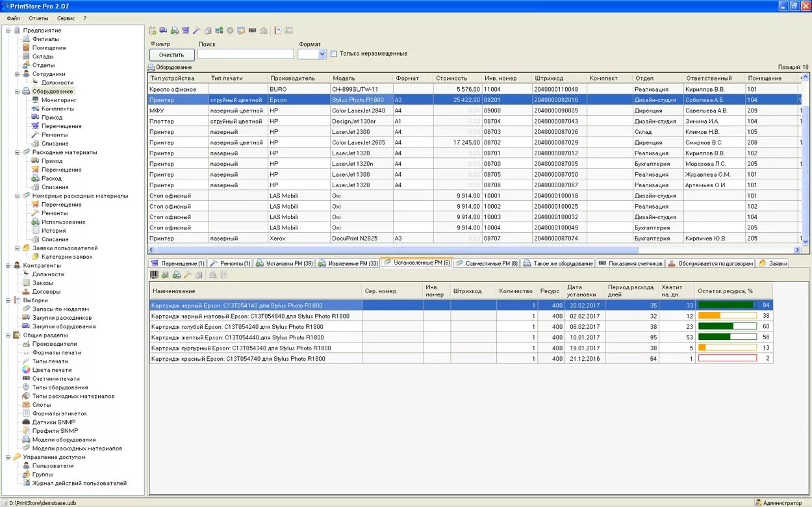
Task: Click the printer icon in the lower toolbar
Action: 176,275
